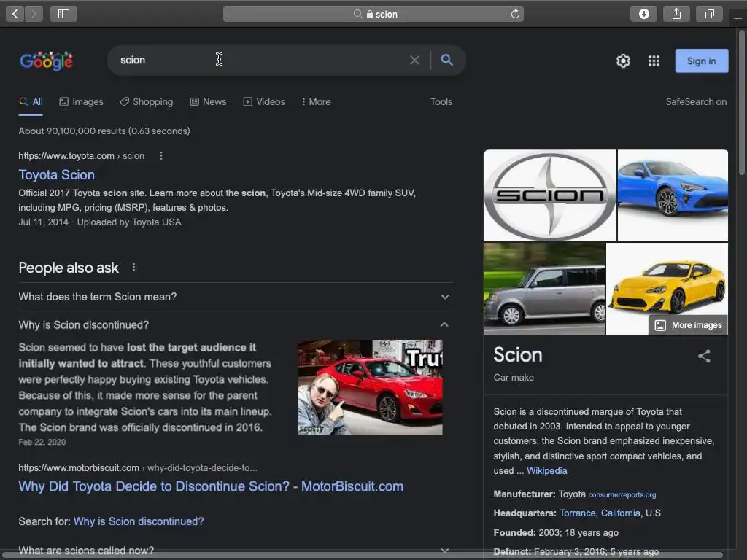The image size is (747, 560).
Task: Reload the page with the refresh icon
Action: click(x=515, y=14)
